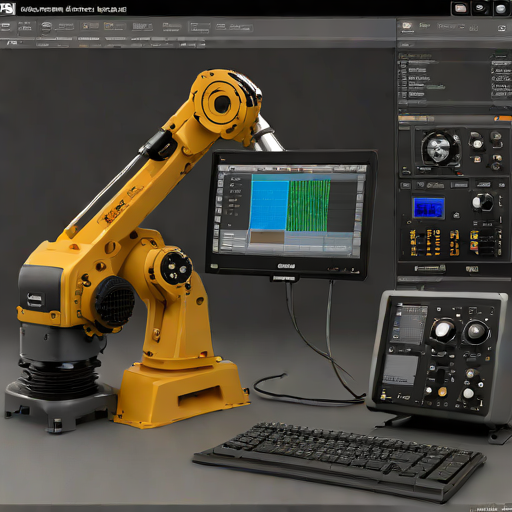This screenshot has height=512, width=512.
Task: Click the small camera icon in the side panel header
Action: click(502, 28)
